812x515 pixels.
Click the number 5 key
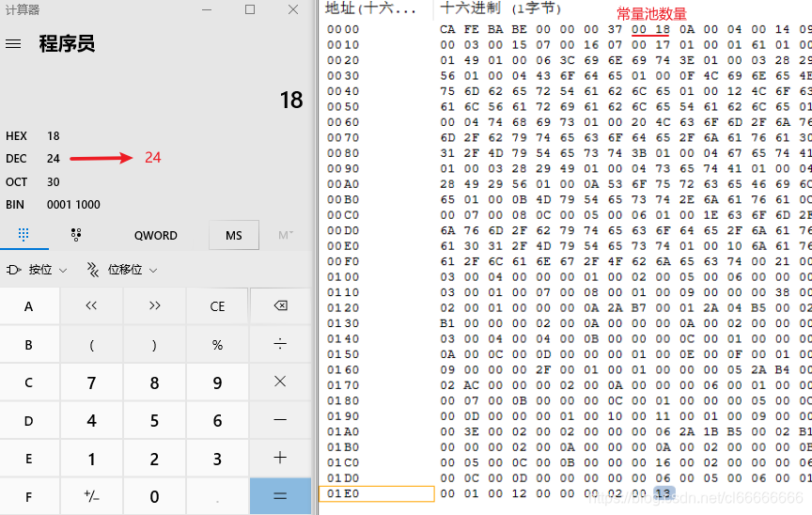[154, 421]
